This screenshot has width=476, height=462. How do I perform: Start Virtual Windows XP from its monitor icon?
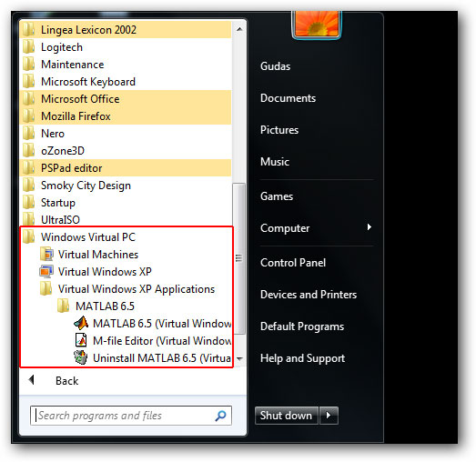46,272
